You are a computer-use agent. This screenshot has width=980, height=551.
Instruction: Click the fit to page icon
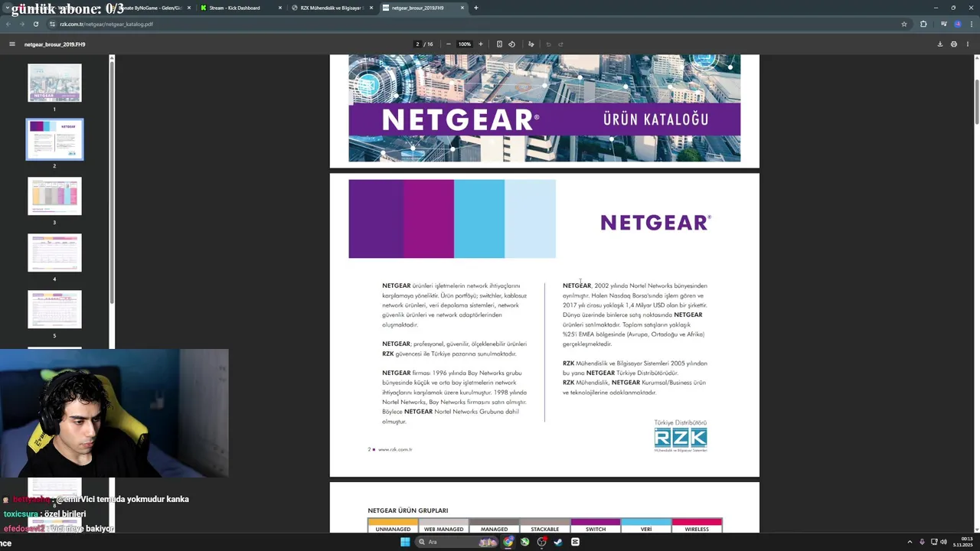pos(499,44)
